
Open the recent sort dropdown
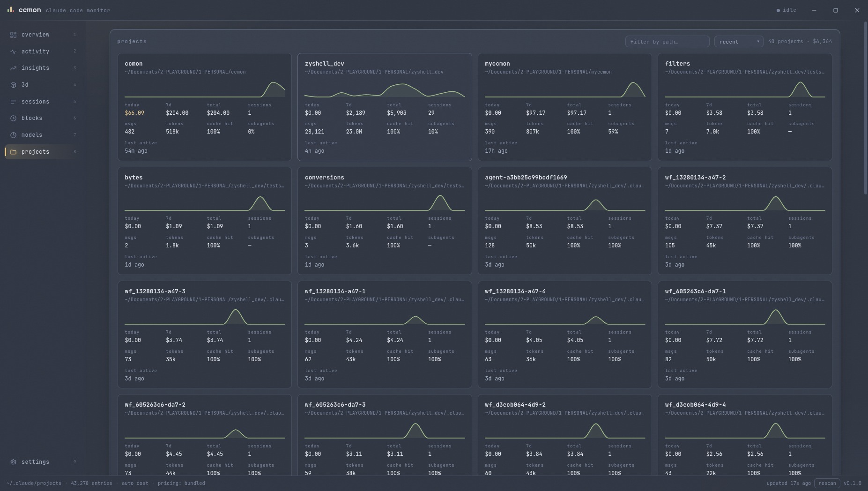(x=739, y=42)
